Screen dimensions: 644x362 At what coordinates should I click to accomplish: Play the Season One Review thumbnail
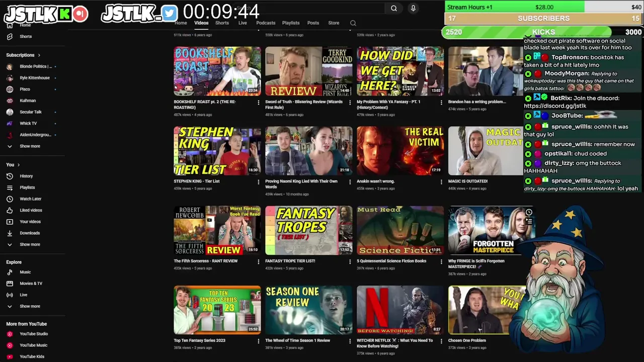click(309, 310)
